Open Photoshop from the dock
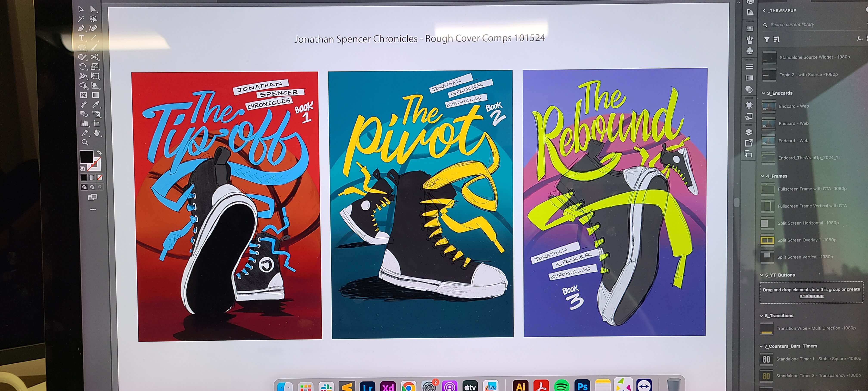 click(x=583, y=386)
